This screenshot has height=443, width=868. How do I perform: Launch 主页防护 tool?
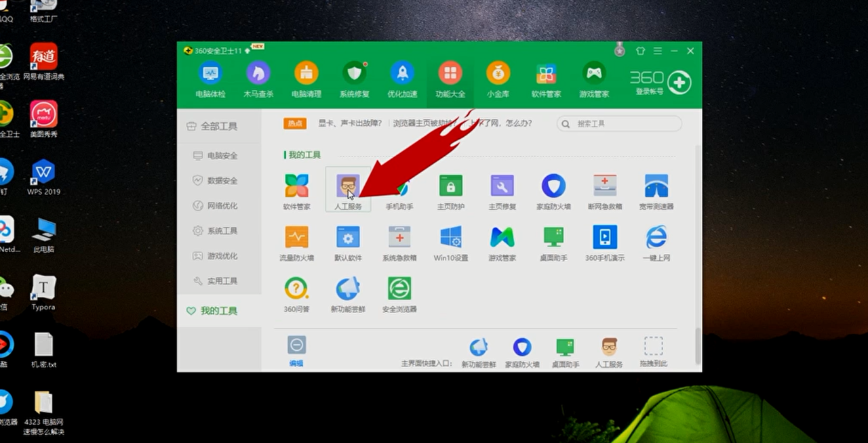point(451,192)
